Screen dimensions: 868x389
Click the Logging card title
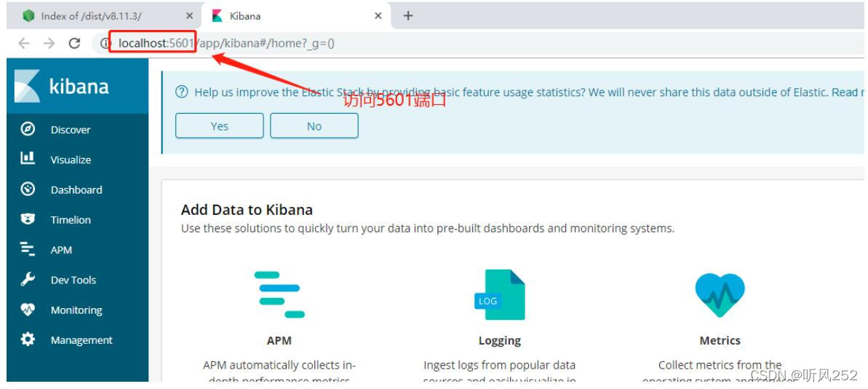[x=499, y=340]
